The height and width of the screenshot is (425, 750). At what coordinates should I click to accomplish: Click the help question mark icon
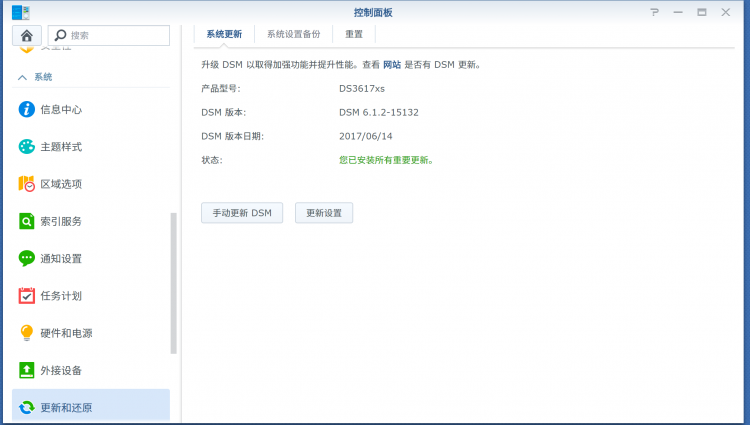654,12
